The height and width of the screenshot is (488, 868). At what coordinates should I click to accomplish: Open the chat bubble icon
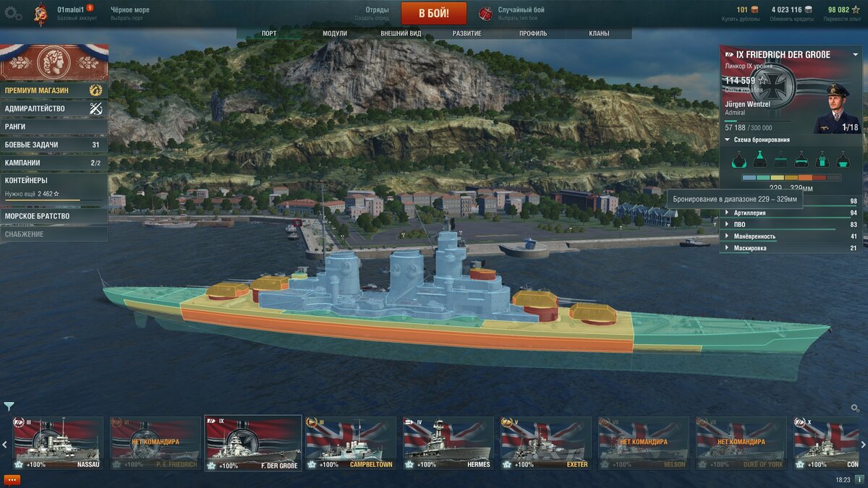(x=12, y=479)
